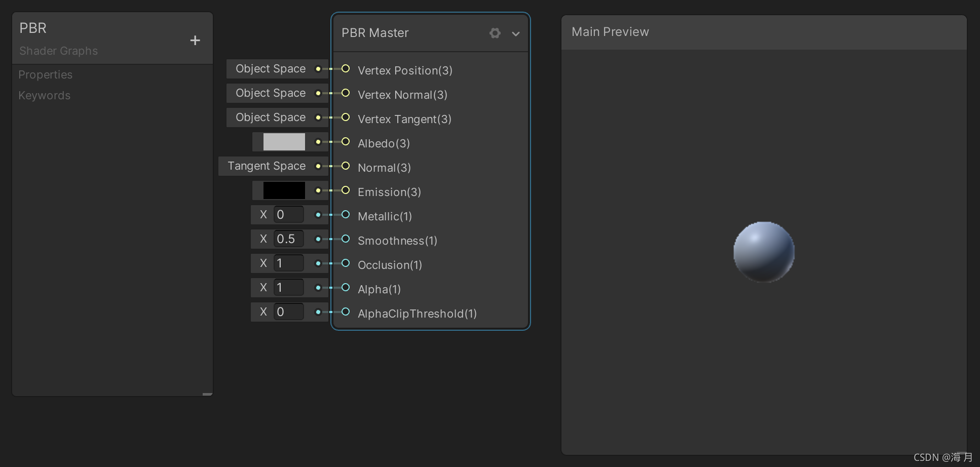Click the Emission input port

click(346, 190)
